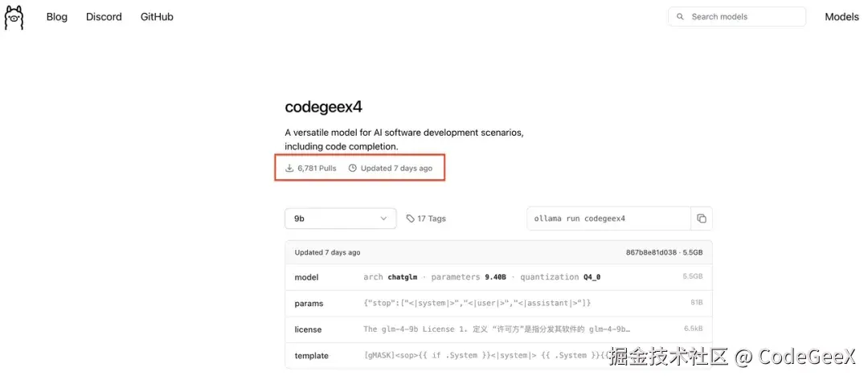
Task: Click the download icon beside 6,781 Pulls
Action: pyautogui.click(x=289, y=168)
